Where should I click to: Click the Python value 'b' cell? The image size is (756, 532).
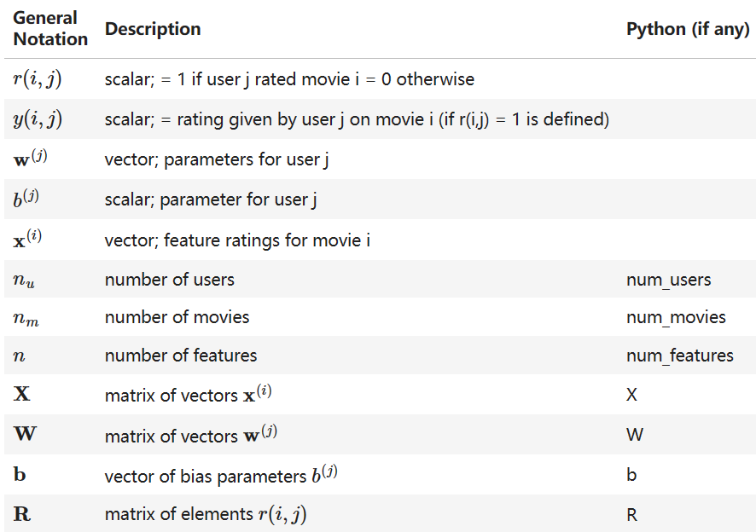(x=631, y=475)
